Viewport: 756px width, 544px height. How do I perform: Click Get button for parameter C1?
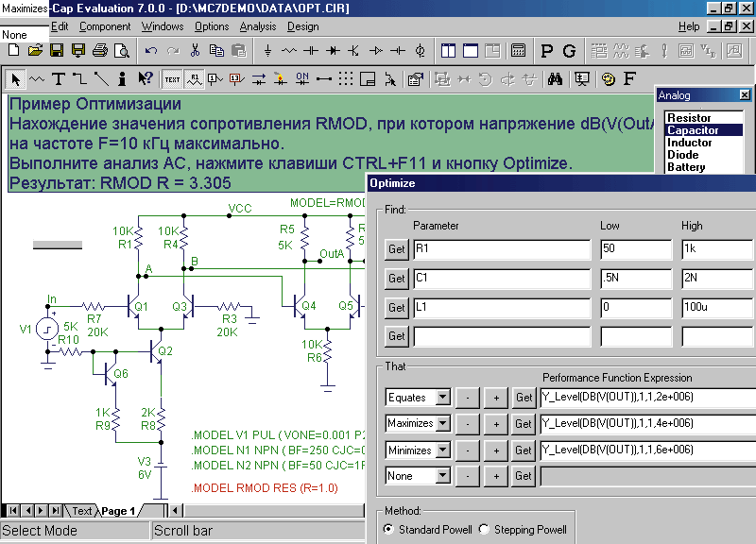[397, 279]
